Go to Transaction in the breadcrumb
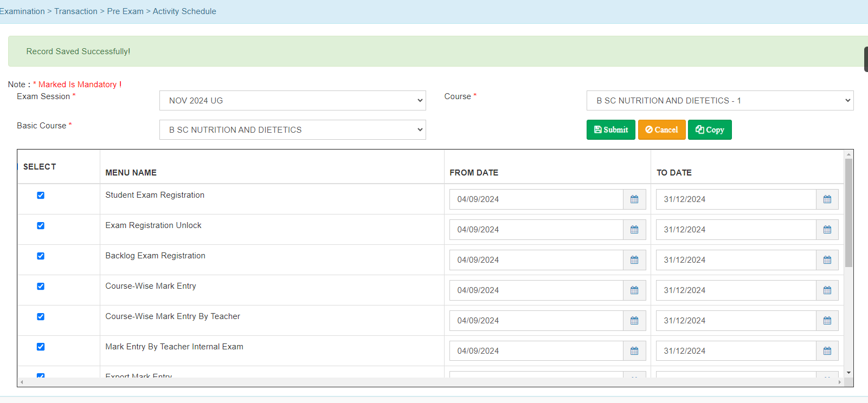The image size is (868, 403). pyautogui.click(x=76, y=11)
